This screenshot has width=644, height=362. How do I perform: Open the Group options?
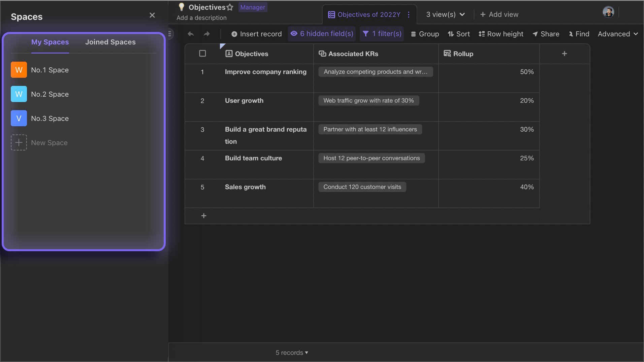pyautogui.click(x=425, y=34)
